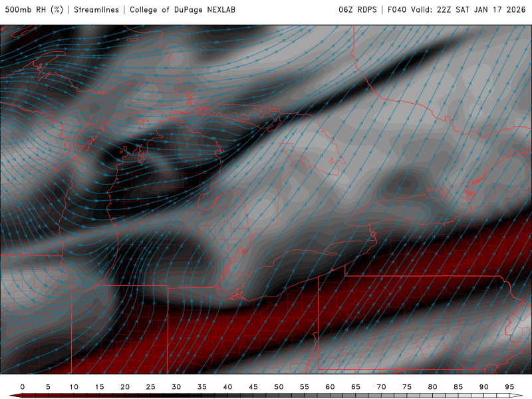
Task: Click the dark red left tip of colorbar
Action: (x=15, y=396)
